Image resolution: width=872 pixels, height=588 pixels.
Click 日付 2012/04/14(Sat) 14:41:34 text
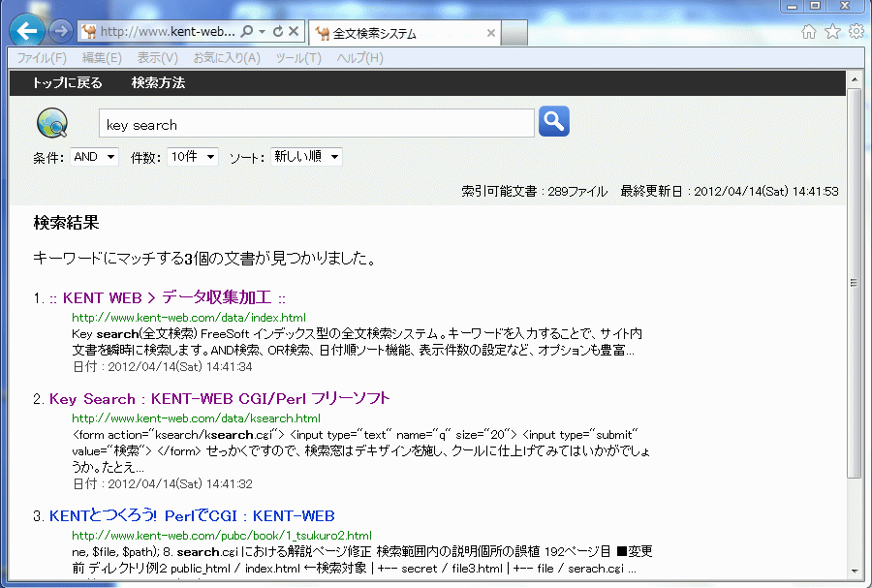pos(163,367)
